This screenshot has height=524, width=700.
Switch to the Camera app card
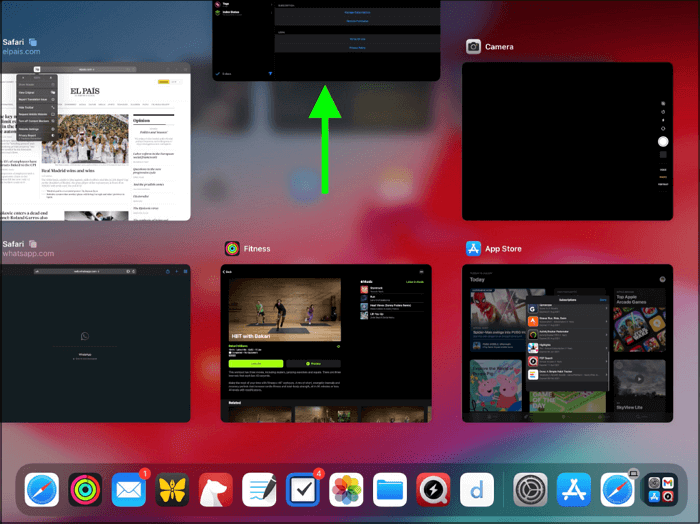[567, 140]
